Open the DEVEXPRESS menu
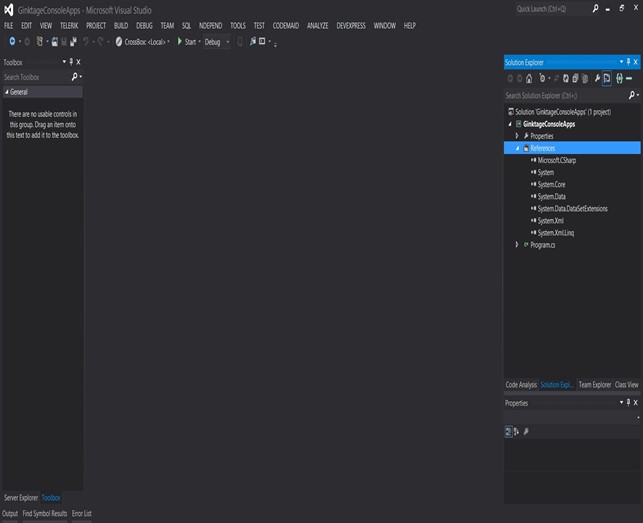The height and width of the screenshot is (523, 643). click(x=351, y=25)
